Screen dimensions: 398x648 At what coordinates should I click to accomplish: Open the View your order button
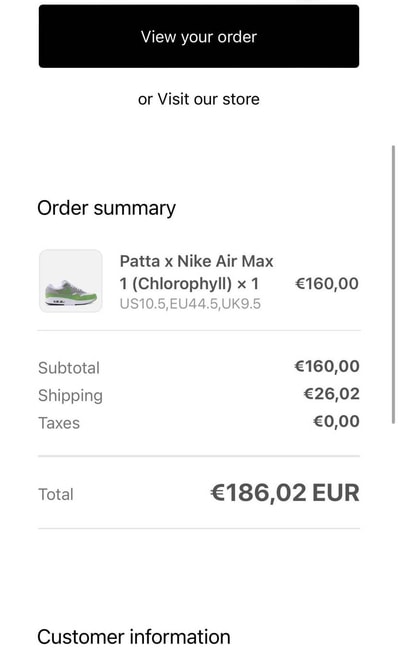[199, 36]
